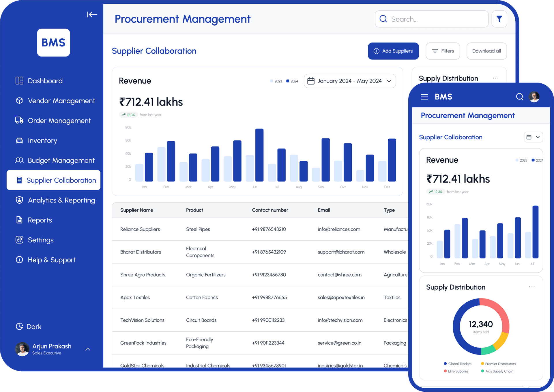The height and width of the screenshot is (392, 554).
Task: Open the calendar dropdown on mobile Supplier Collaboration
Action: 533,137
